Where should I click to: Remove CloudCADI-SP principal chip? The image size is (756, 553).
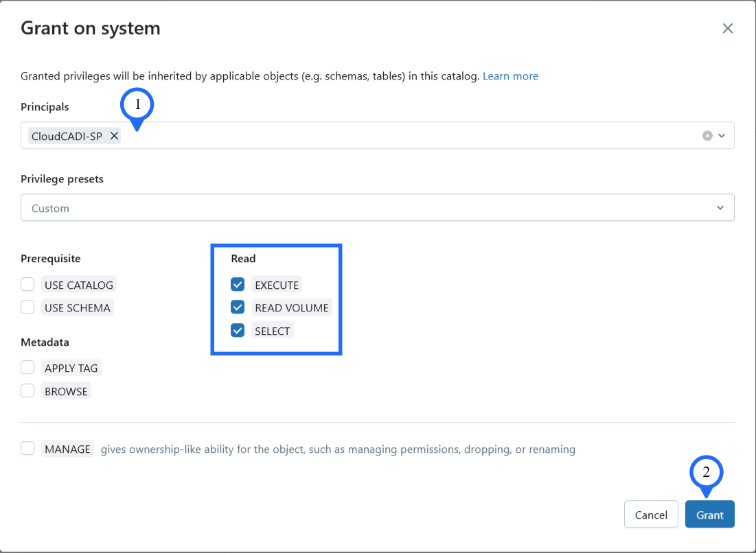click(x=115, y=136)
